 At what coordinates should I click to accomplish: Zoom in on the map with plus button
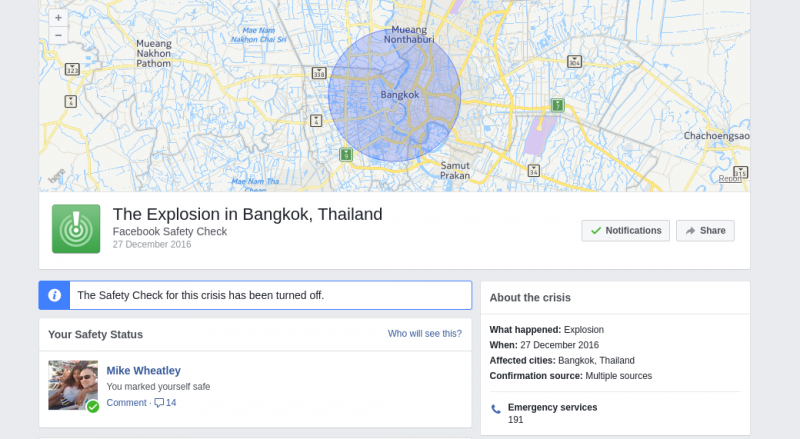[58, 17]
